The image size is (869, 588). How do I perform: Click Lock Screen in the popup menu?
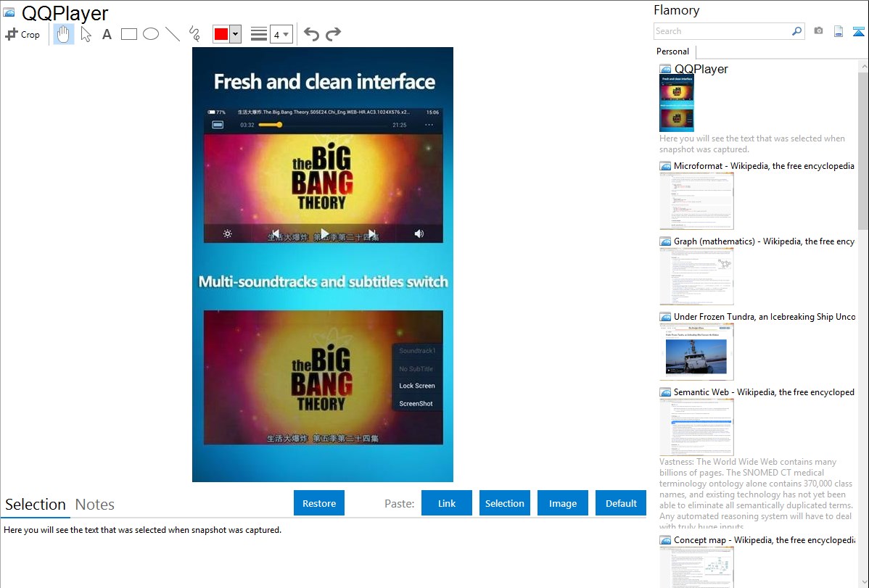click(x=417, y=386)
